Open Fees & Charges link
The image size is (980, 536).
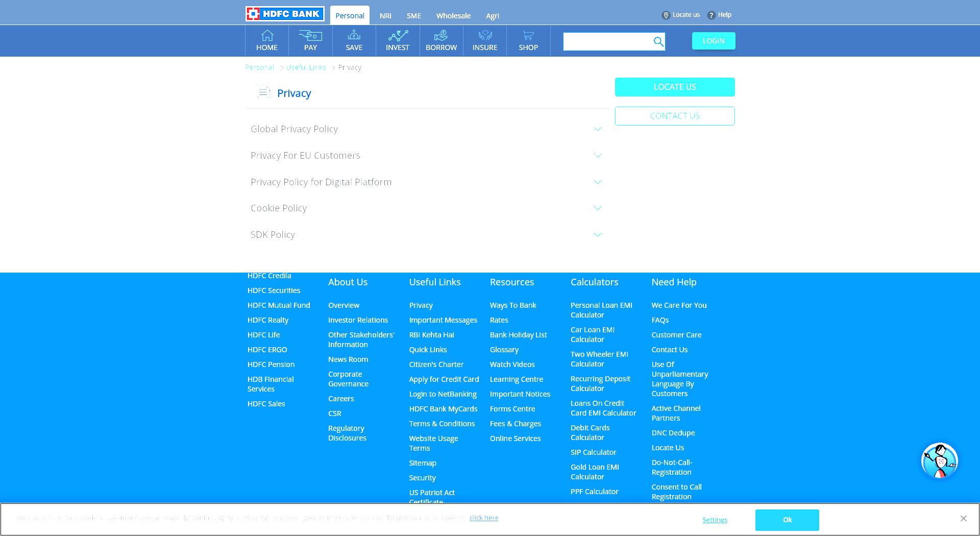tap(515, 424)
